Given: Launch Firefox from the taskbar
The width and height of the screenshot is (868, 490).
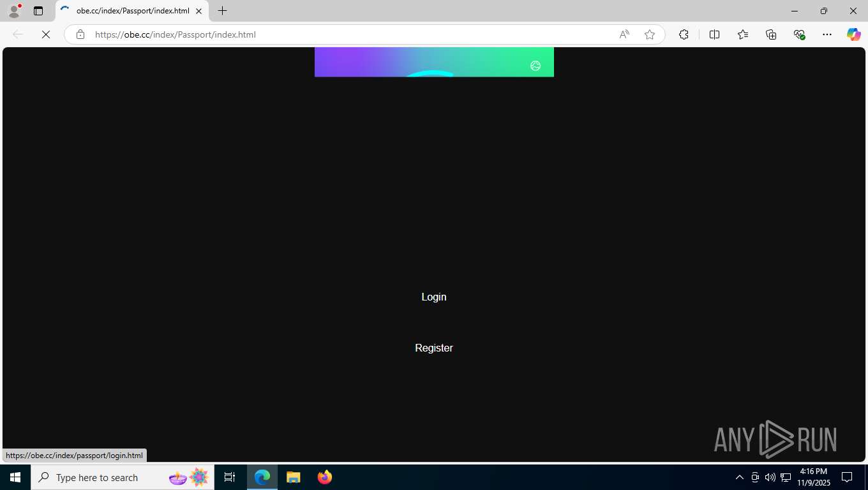Looking at the screenshot, I should pos(324,477).
